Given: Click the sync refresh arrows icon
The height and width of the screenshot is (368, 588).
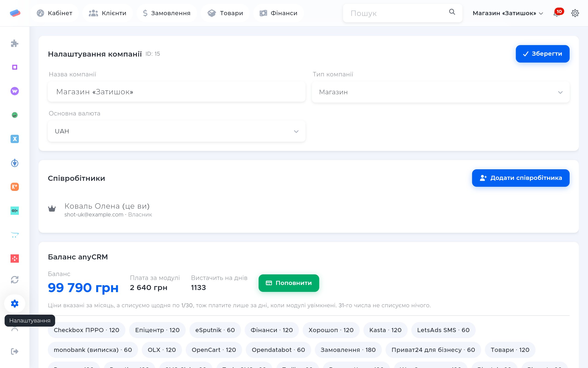Looking at the screenshot, I should click(14, 280).
